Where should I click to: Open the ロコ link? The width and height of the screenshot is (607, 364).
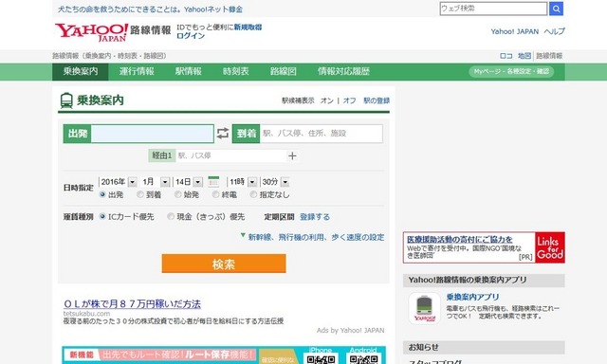point(506,56)
